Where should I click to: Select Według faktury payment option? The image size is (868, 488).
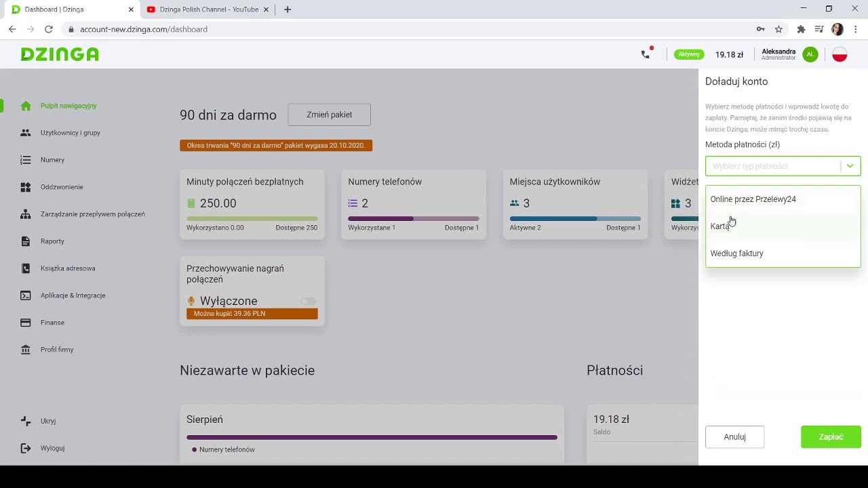pos(783,253)
